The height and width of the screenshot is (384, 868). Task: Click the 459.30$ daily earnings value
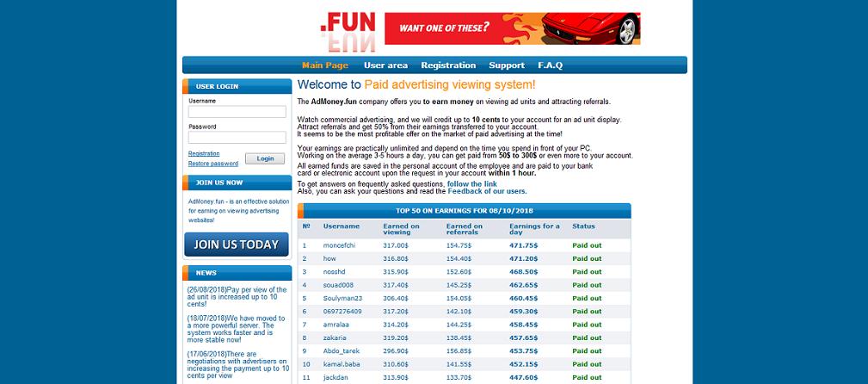click(x=524, y=312)
